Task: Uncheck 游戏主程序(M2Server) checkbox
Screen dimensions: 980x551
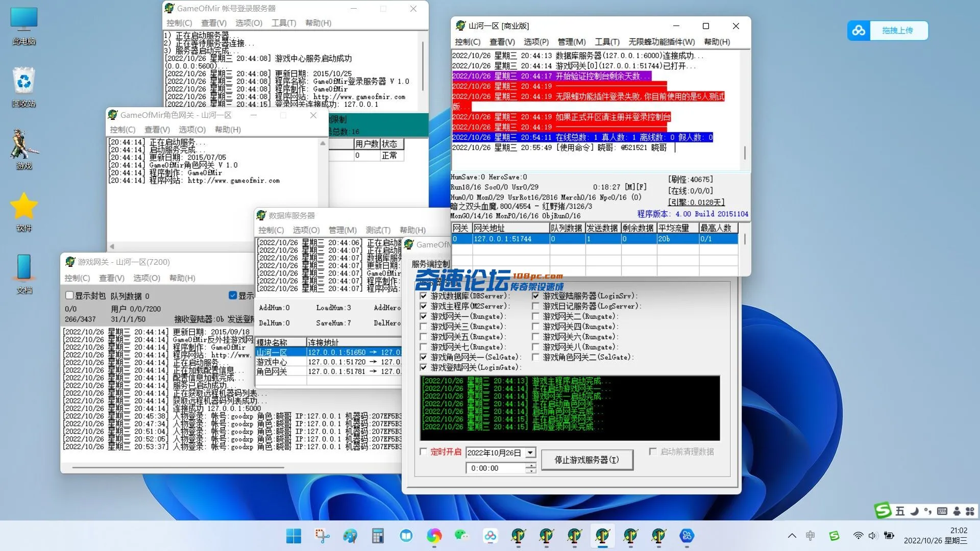Action: point(423,306)
